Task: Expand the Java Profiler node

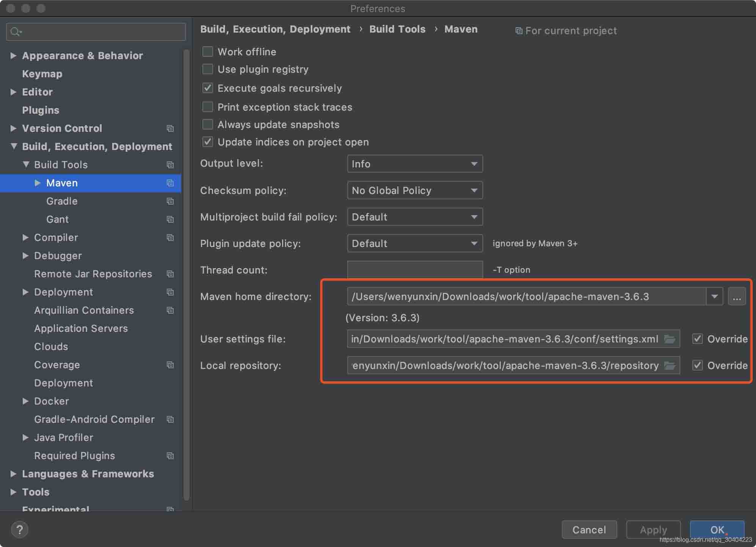Action: pyautogui.click(x=25, y=438)
